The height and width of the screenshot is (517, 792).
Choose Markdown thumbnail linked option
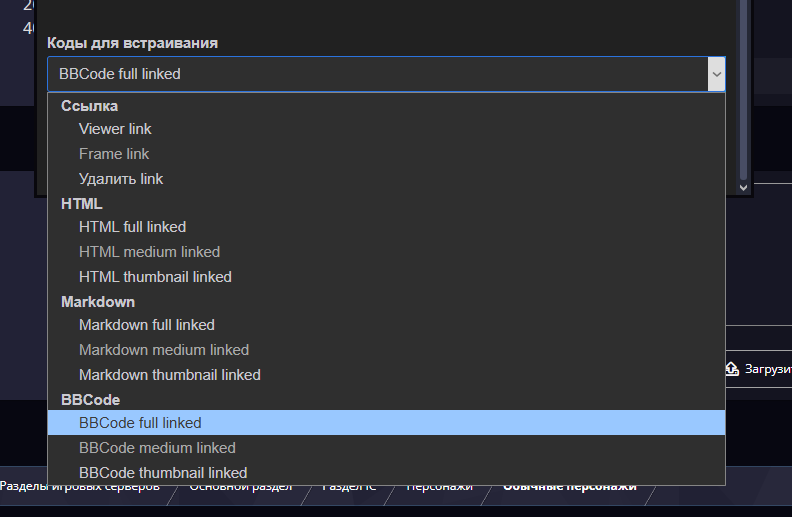tap(169, 375)
